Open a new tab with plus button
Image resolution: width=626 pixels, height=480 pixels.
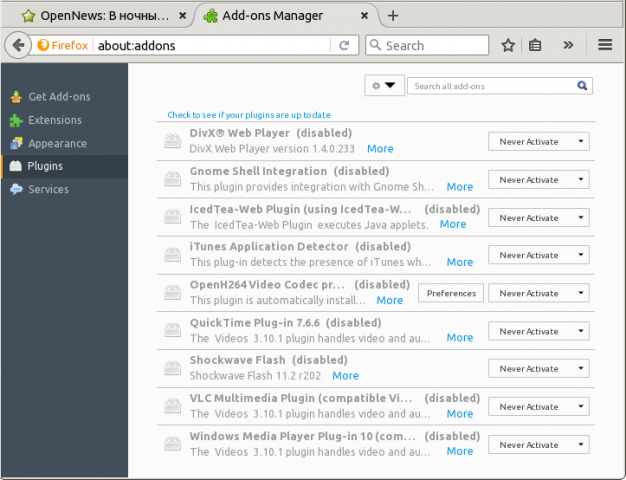393,15
